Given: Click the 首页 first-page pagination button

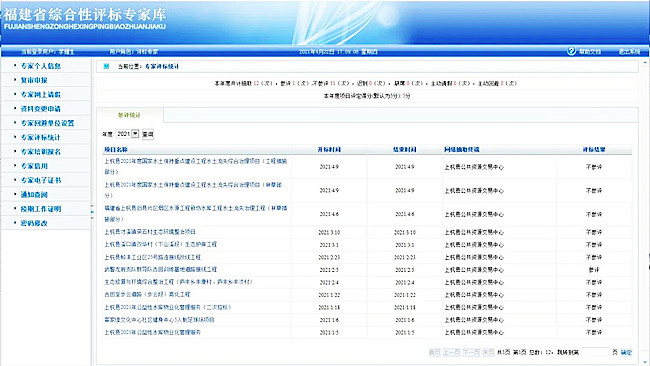Looking at the screenshot, I should (434, 352).
